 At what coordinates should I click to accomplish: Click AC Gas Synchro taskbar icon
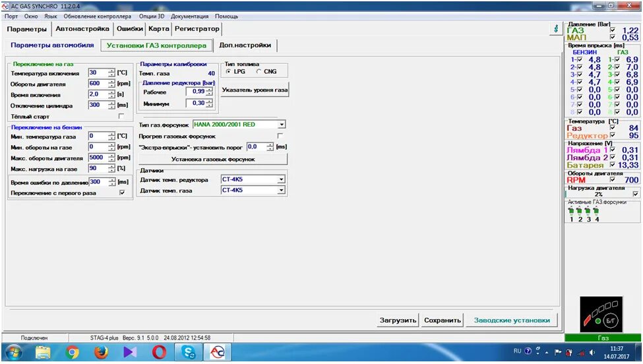point(218,353)
